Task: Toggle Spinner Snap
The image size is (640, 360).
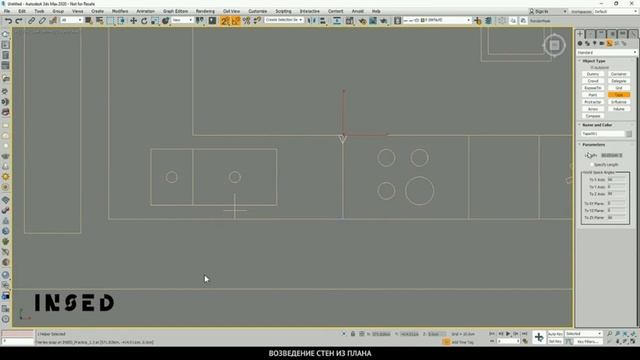Action: [x=257, y=20]
